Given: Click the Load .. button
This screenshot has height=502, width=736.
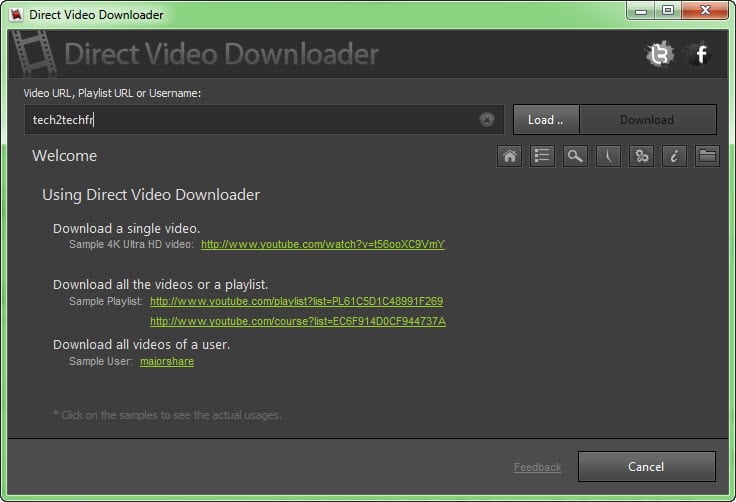Looking at the screenshot, I should [546, 120].
